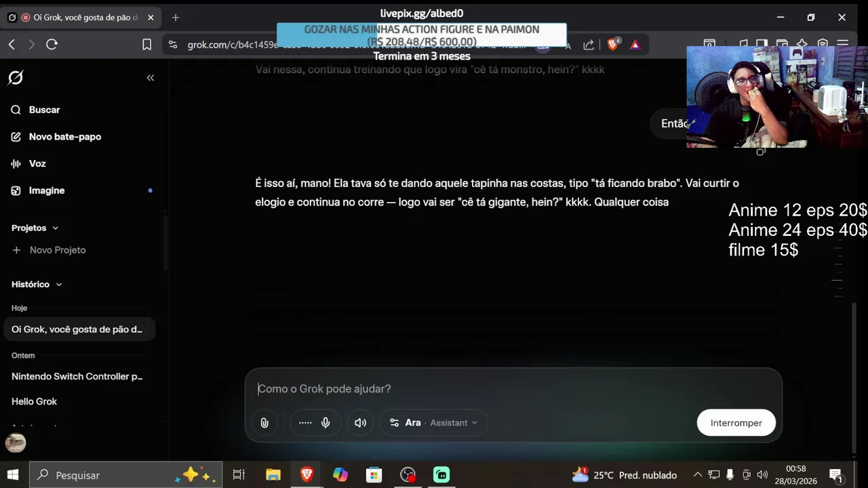Click the site settings icon in address bar
This screenshot has width=868, height=488.
coord(173,45)
